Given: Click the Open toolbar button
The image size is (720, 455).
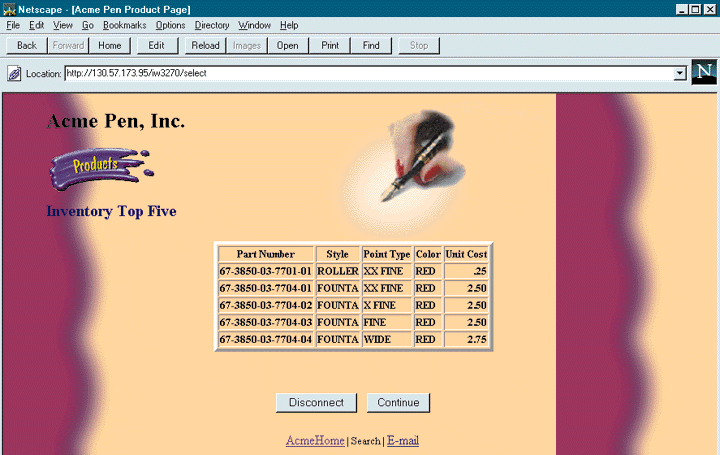Looking at the screenshot, I should pyautogui.click(x=287, y=45).
